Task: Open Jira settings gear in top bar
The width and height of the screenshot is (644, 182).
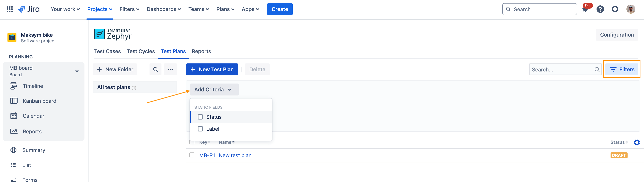Action: [x=615, y=9]
